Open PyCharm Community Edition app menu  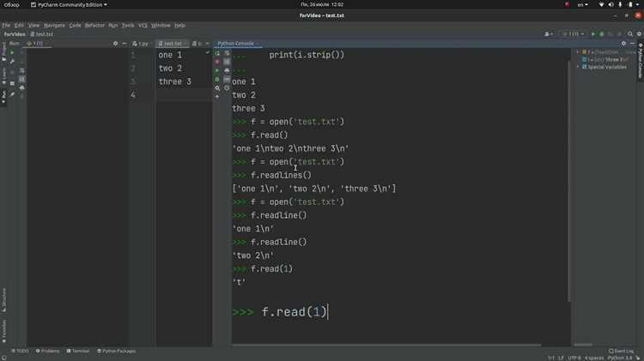coord(69,4)
